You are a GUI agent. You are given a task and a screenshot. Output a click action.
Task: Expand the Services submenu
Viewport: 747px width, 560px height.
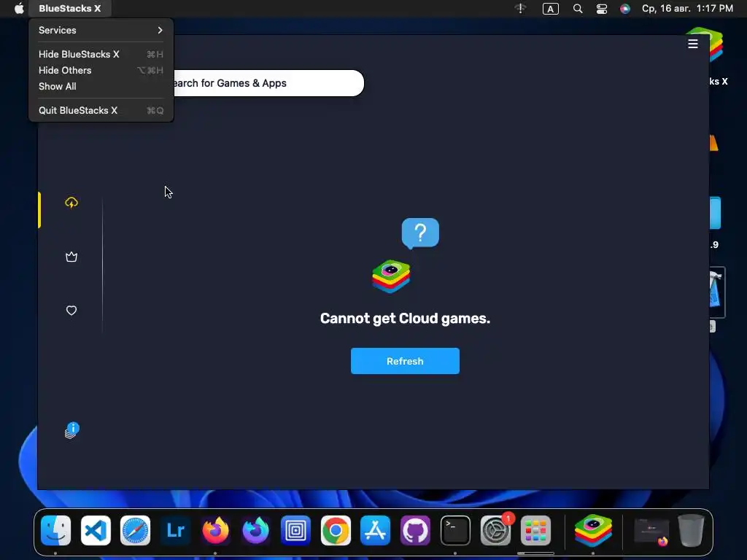pyautogui.click(x=101, y=30)
